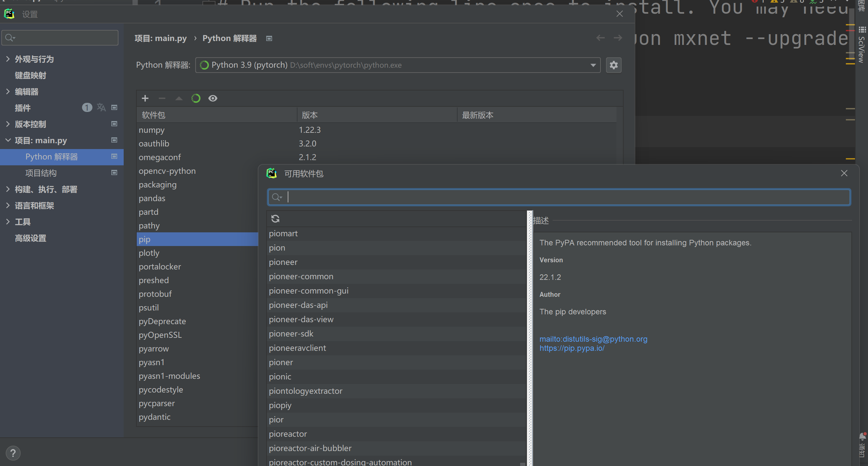Image resolution: width=868 pixels, height=466 pixels.
Task: Click the plus icon to install a package
Action: (x=145, y=98)
